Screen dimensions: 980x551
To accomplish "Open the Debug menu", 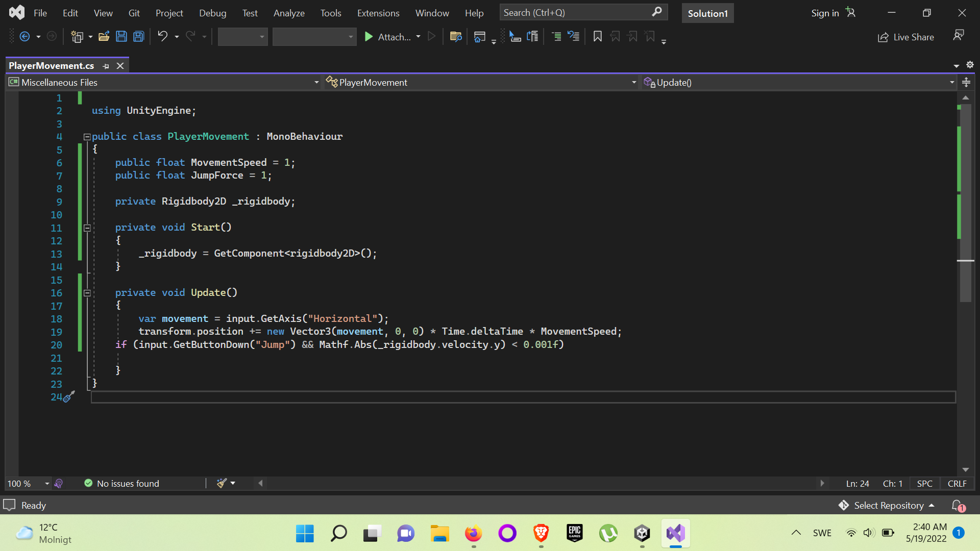I will [212, 13].
